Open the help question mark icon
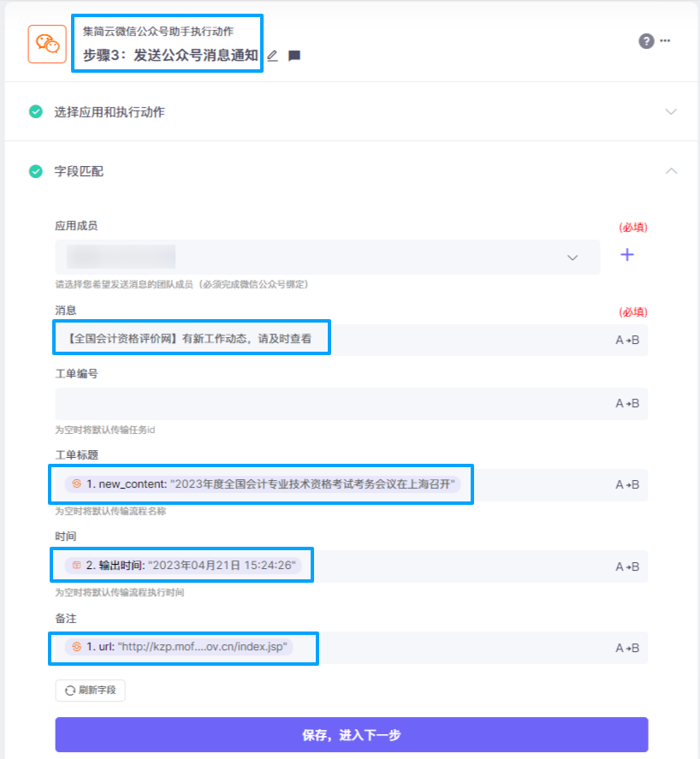Screen dimensions: 700x759 646,41
